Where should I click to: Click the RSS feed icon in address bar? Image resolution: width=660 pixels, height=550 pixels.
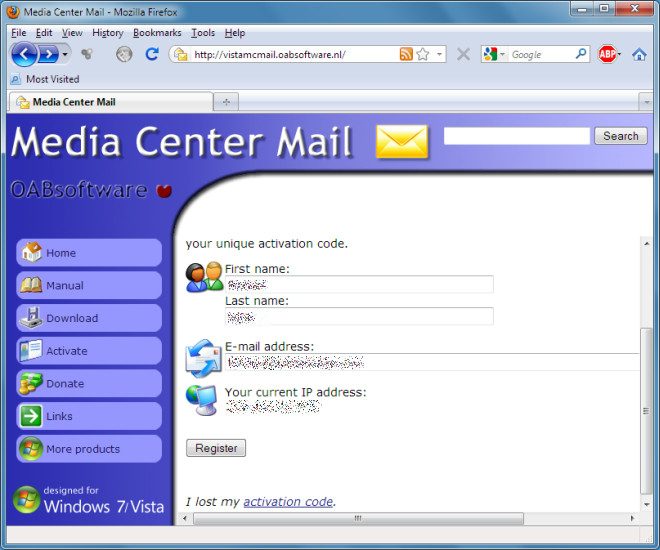click(406, 54)
